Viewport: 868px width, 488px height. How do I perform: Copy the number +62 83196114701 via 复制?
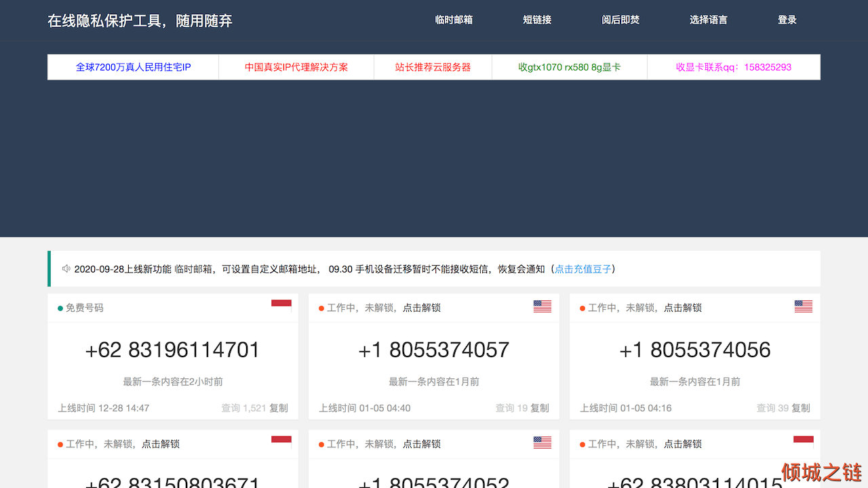coord(279,408)
